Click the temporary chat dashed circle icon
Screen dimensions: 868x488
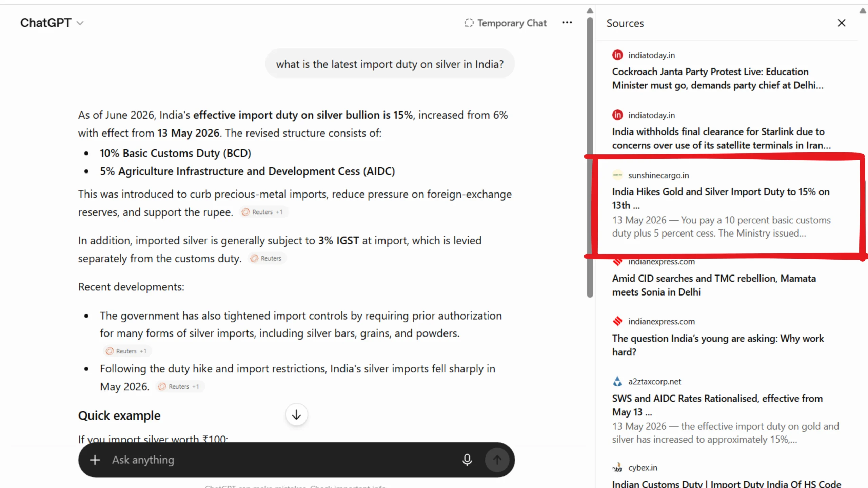pyautogui.click(x=469, y=23)
